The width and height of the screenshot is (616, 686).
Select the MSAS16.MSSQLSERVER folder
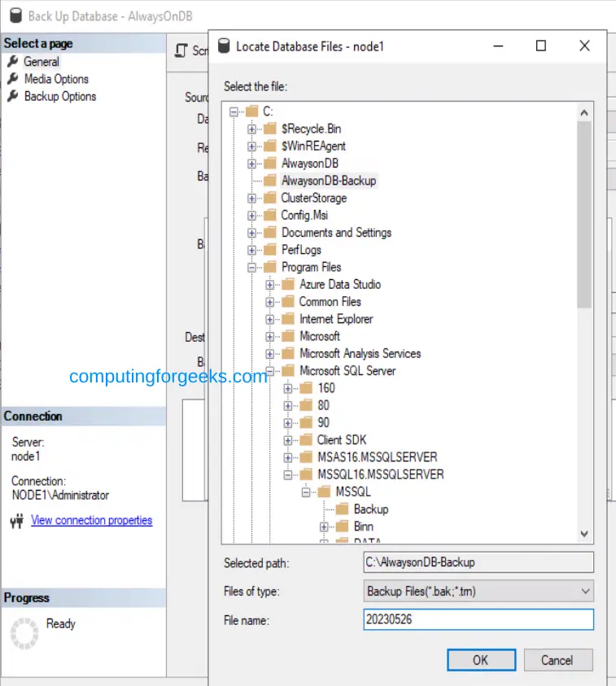pos(377,457)
